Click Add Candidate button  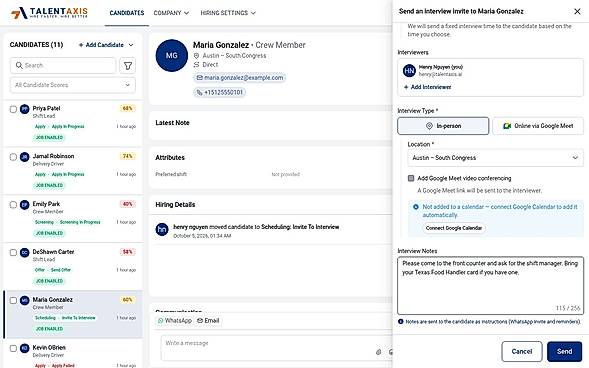pos(101,45)
